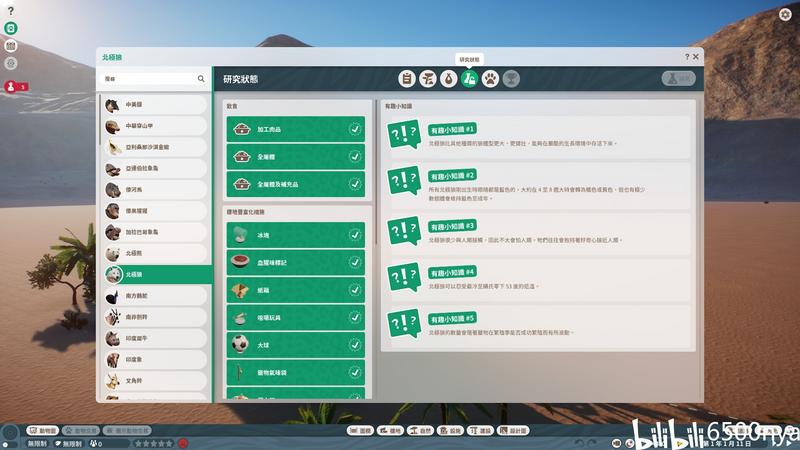This screenshot has width=800, height=450.
Task: Click the checkmark on 冰塊 row
Action: pos(355,235)
